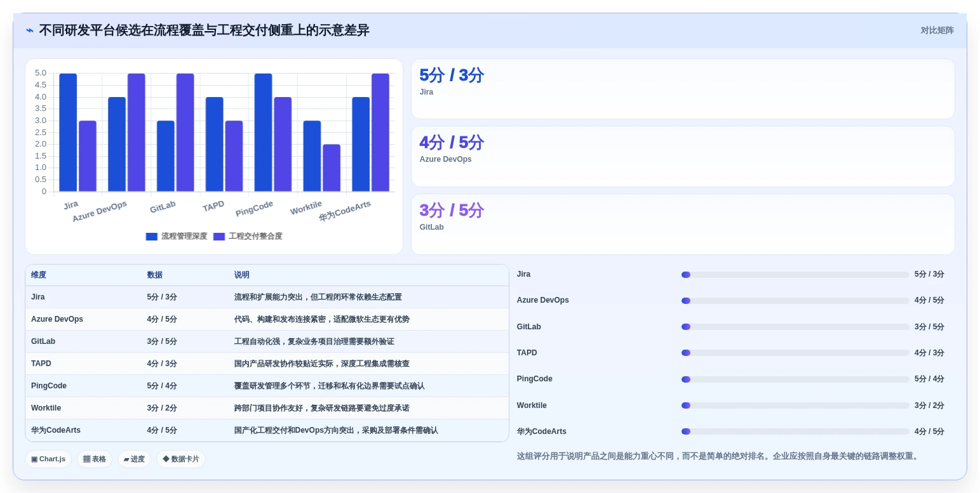Select the Azure DevOps table row name

(x=57, y=319)
